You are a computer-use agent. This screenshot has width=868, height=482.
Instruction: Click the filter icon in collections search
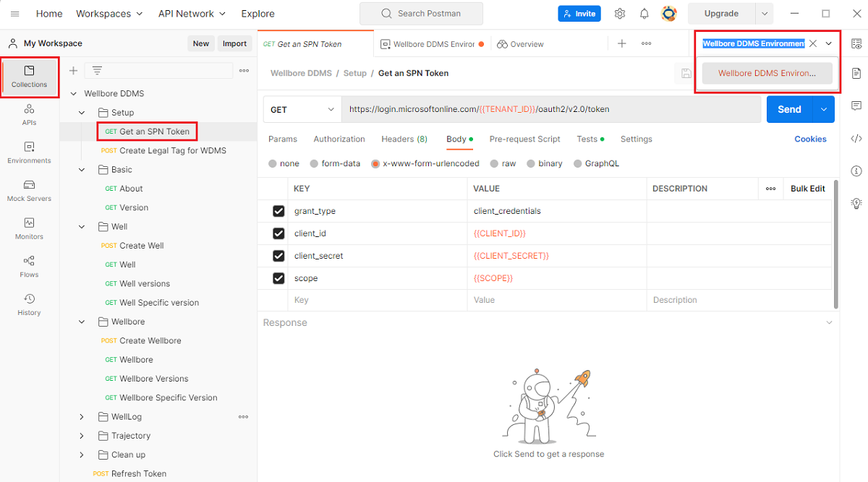coord(97,70)
